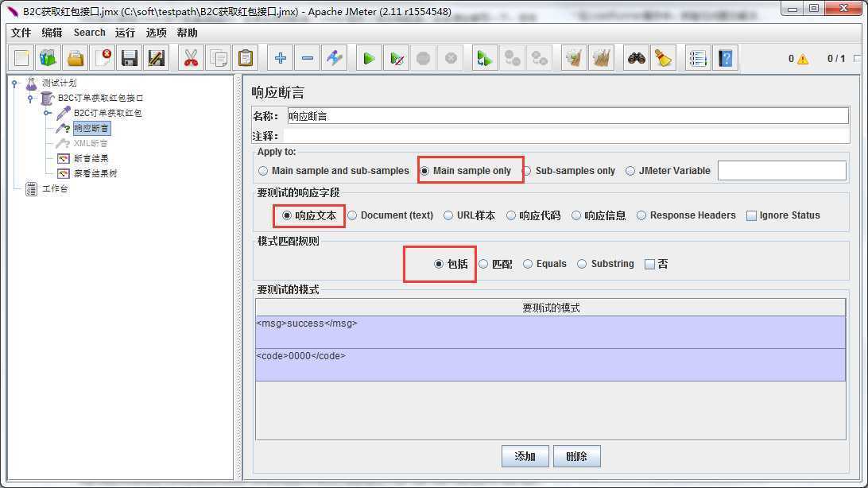Viewport: 868px width, 488px height.
Task: Collapse the B2C订单获取红包接口 node
Action: pyautogui.click(x=31, y=99)
